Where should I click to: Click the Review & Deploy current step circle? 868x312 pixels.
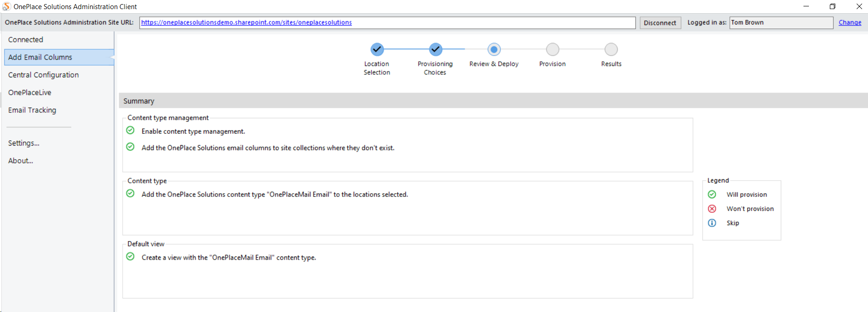pyautogui.click(x=494, y=49)
